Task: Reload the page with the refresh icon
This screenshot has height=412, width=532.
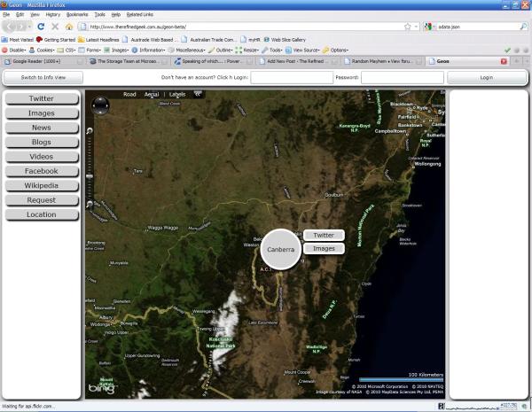Action: click(41, 27)
